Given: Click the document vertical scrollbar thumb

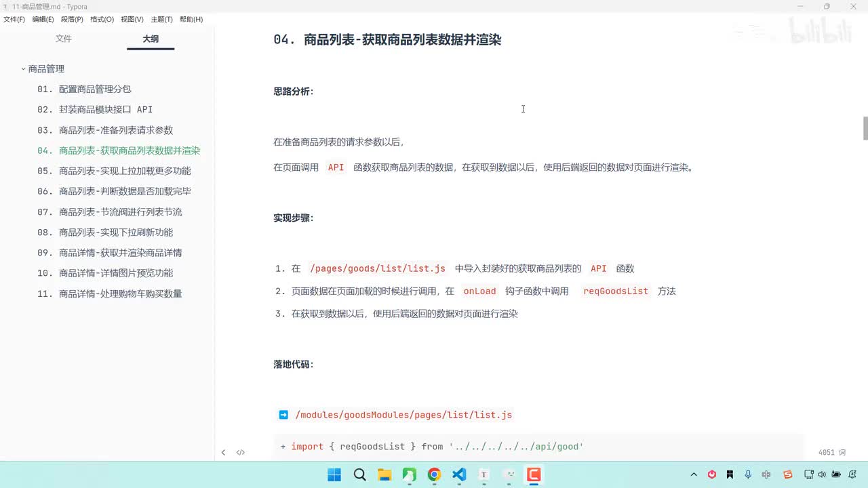Looking at the screenshot, I should tap(865, 128).
